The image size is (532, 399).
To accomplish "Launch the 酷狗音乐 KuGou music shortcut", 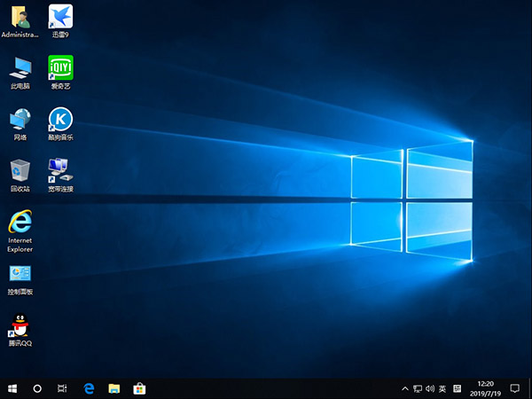I will (60, 124).
